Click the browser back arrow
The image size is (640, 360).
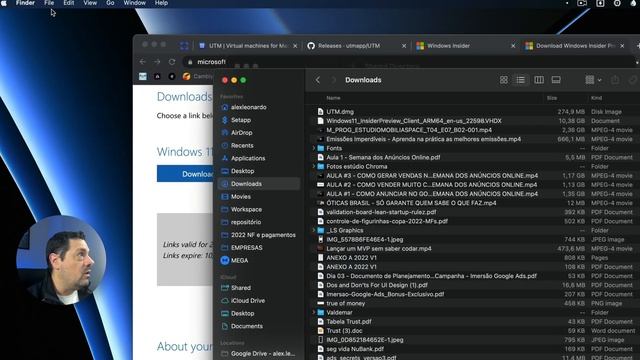pyautogui.click(x=142, y=62)
